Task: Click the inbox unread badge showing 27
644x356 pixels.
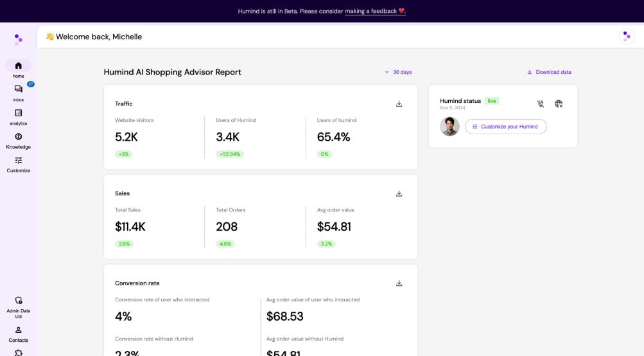Action: click(31, 84)
